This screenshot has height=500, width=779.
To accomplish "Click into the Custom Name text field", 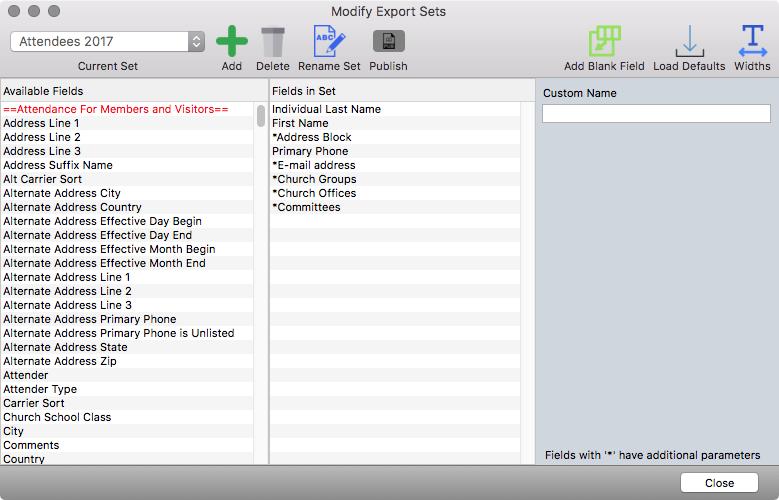I will (656, 114).
